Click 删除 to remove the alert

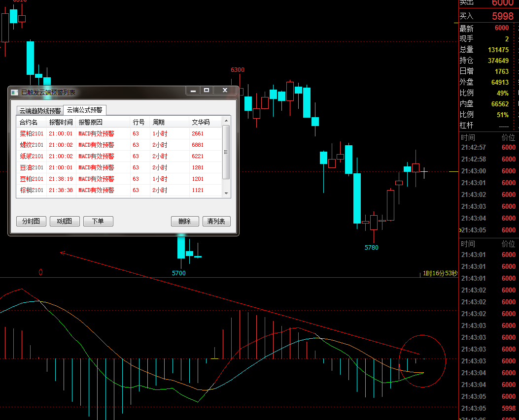pos(185,221)
